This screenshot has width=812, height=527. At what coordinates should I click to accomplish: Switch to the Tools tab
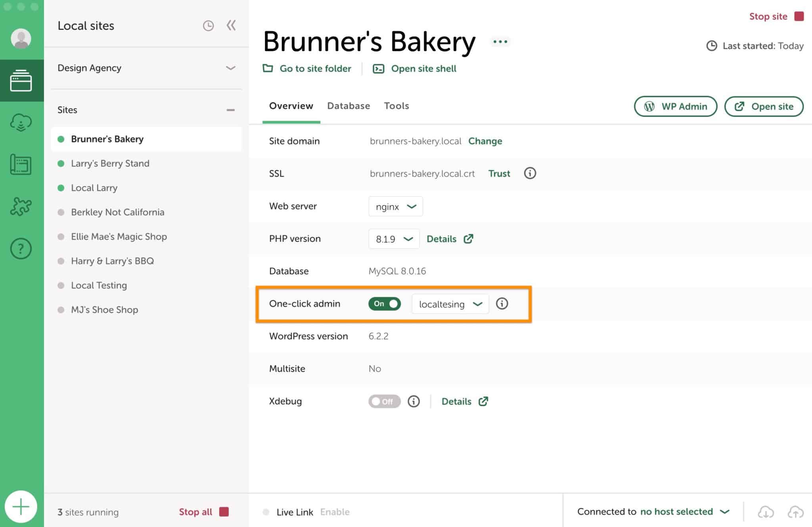pyautogui.click(x=396, y=106)
